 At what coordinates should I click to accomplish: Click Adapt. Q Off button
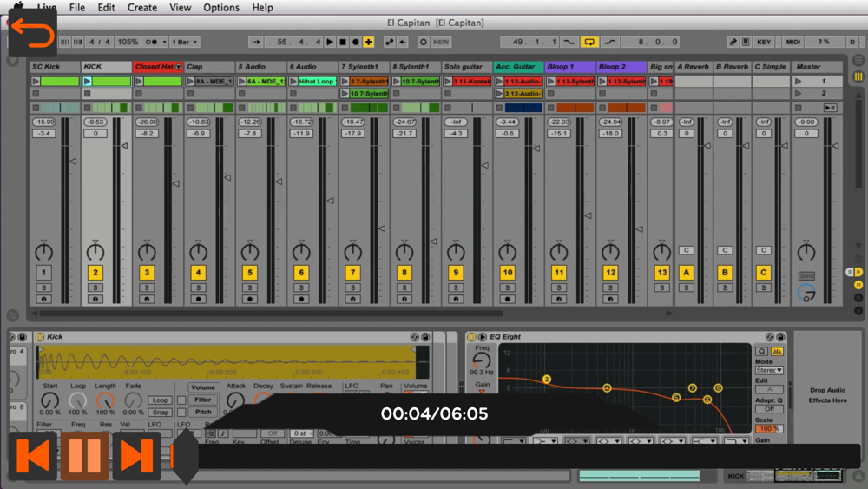(x=769, y=409)
